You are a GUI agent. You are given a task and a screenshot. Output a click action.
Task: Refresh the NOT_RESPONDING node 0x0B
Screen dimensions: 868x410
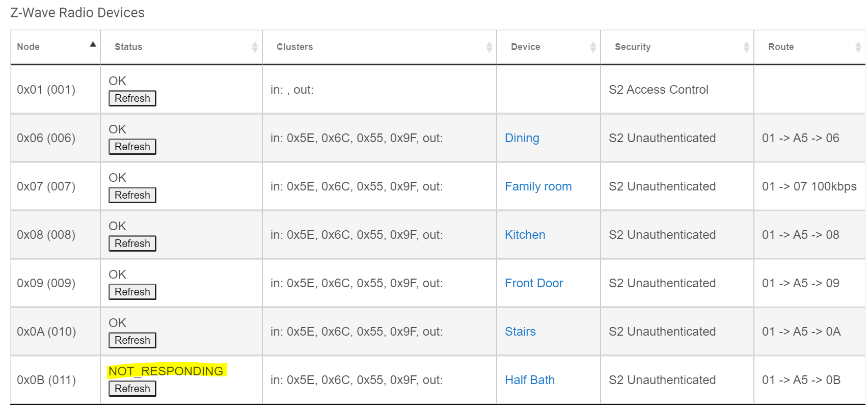coord(132,389)
